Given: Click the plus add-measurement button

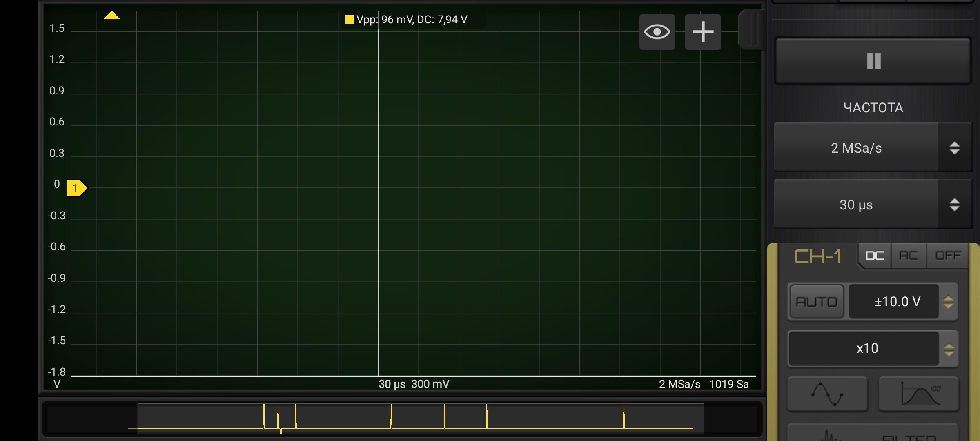Looking at the screenshot, I should pos(703,32).
